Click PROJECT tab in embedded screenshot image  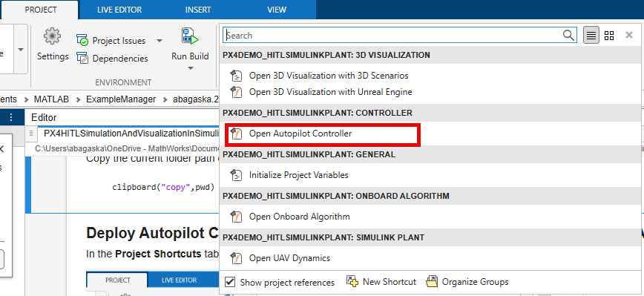click(118, 280)
